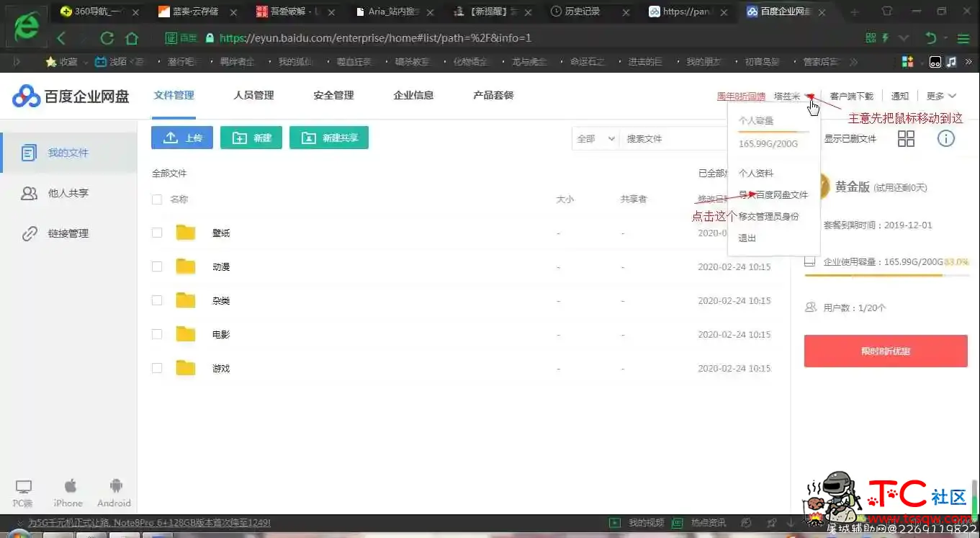
Task: Click the undo closed tab arrow icon
Action: point(931,38)
